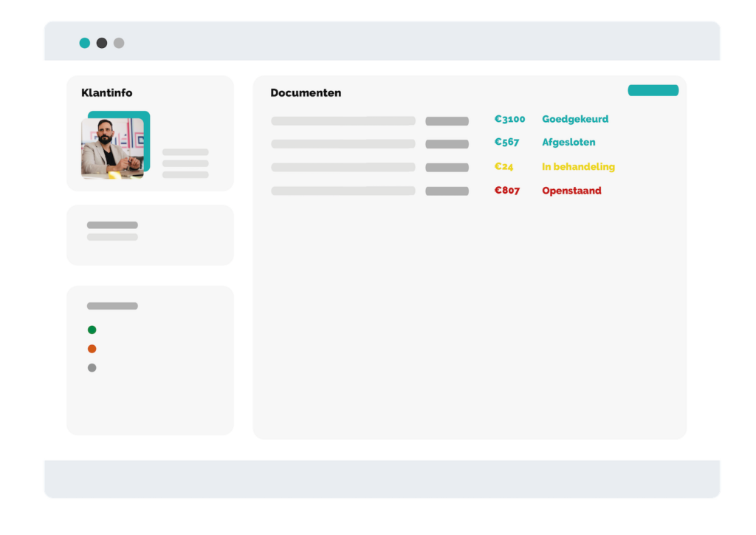The width and height of the screenshot is (756, 535).
Task: Click the teal window control dot
Action: point(85,43)
